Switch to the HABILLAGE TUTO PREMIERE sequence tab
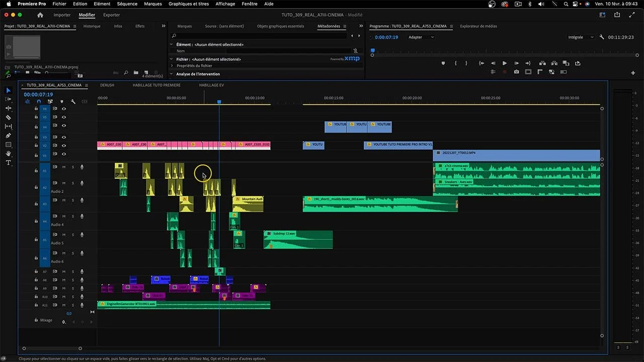644x362 pixels. pos(156,85)
